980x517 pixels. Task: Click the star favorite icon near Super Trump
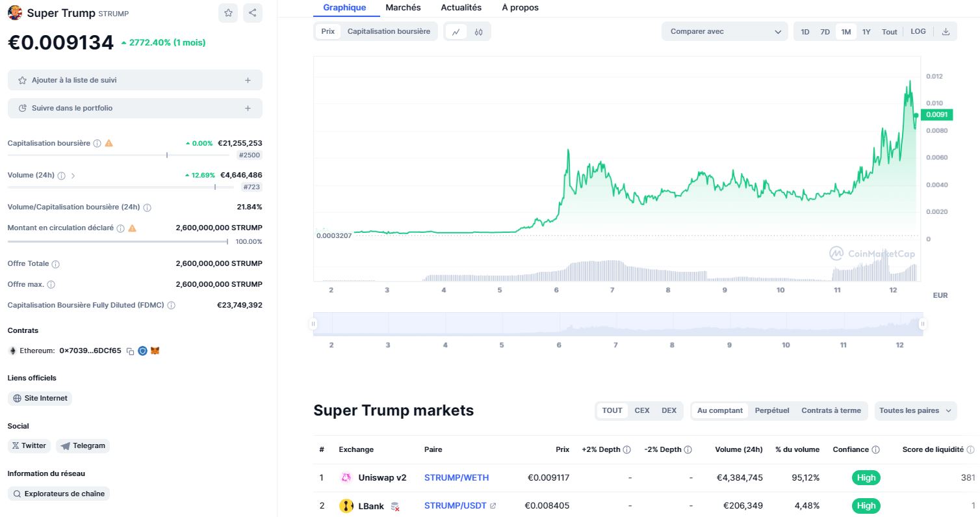click(228, 13)
